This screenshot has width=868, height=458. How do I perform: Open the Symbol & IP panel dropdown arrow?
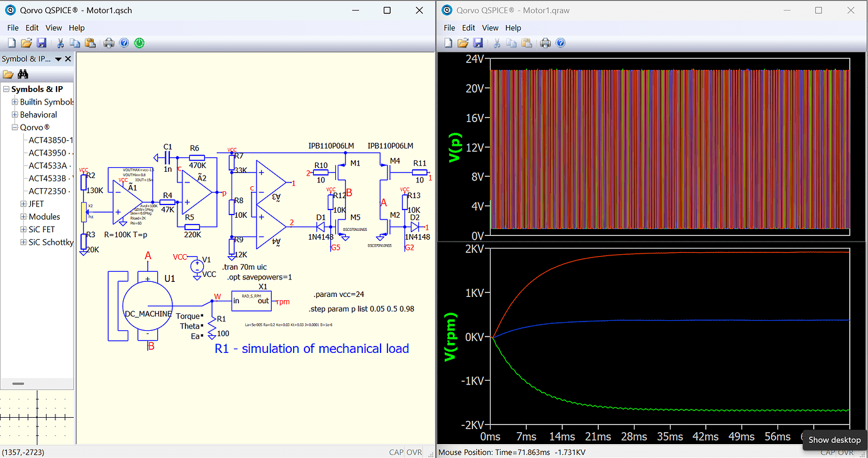pos(58,59)
